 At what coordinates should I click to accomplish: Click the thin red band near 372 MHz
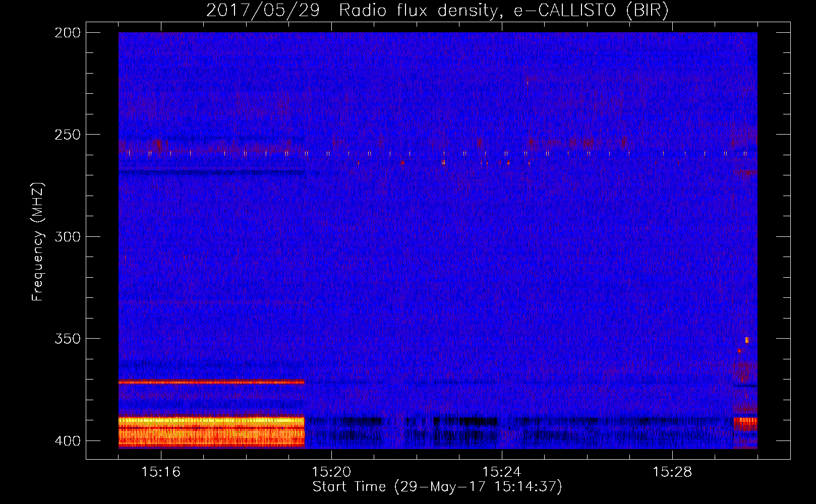pyautogui.click(x=211, y=383)
